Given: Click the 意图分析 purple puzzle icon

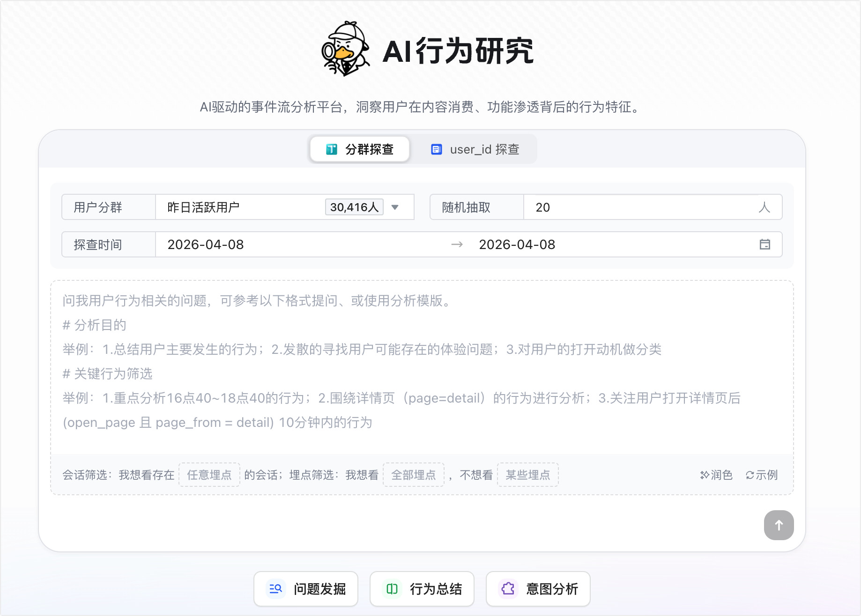Looking at the screenshot, I should [508, 588].
